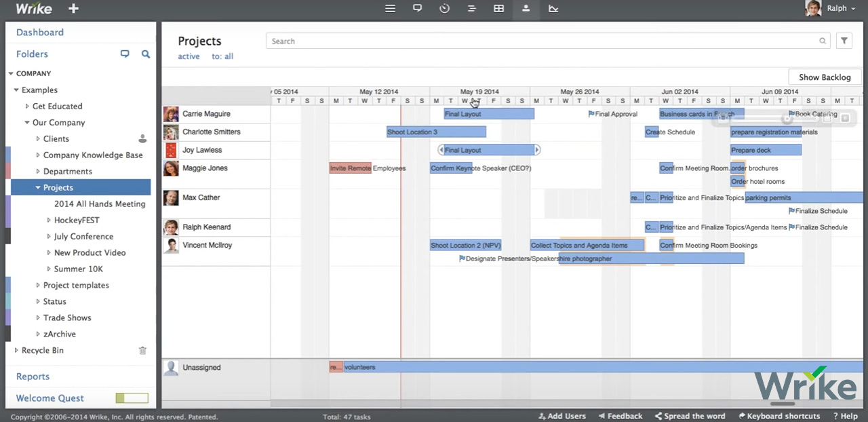Screen dimensions: 868x422
Task: Click the Show Backlog button
Action: click(x=824, y=77)
